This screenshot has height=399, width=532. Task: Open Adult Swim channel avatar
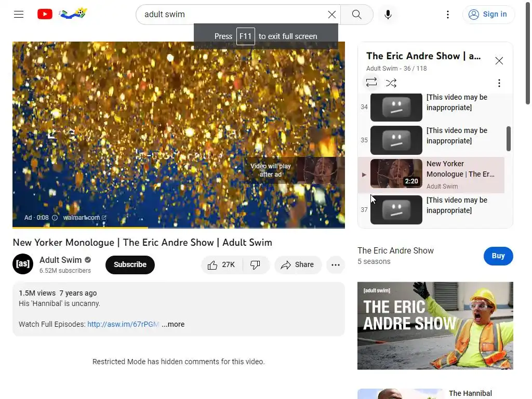(23, 264)
